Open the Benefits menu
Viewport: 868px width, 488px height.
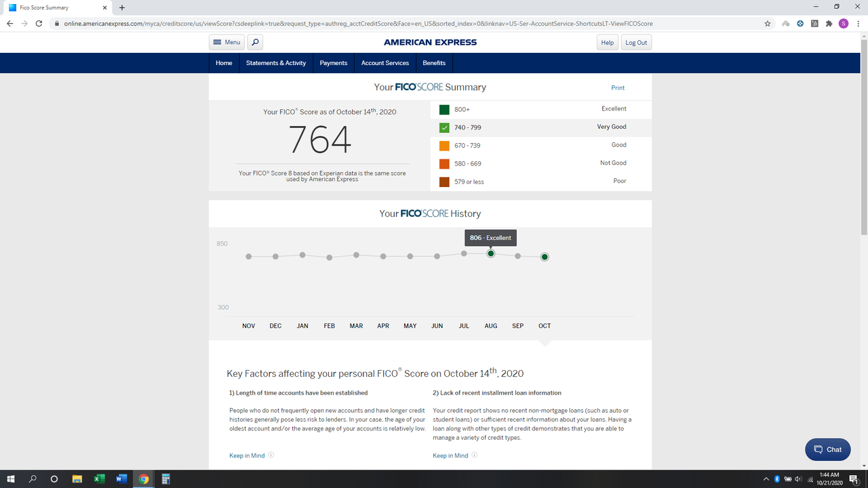click(x=434, y=63)
